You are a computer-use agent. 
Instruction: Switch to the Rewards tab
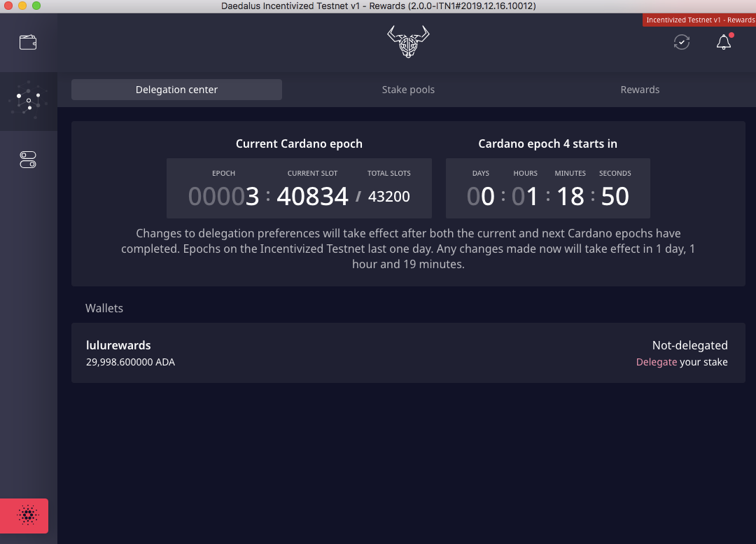[x=640, y=90]
